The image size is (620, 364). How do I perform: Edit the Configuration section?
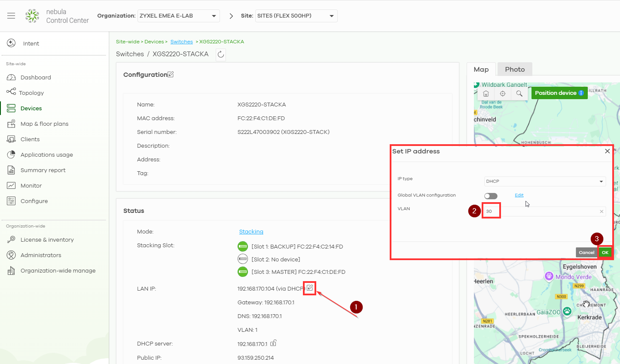click(x=171, y=74)
